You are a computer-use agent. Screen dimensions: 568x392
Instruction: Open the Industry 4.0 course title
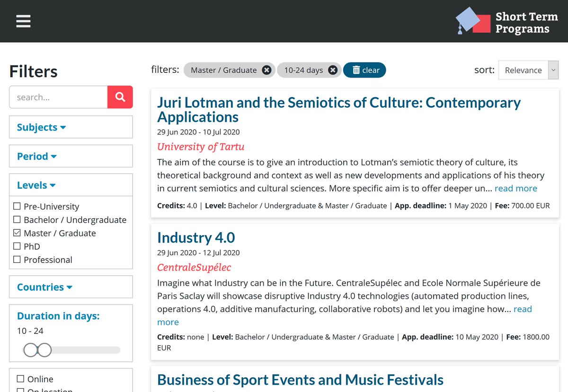(196, 237)
